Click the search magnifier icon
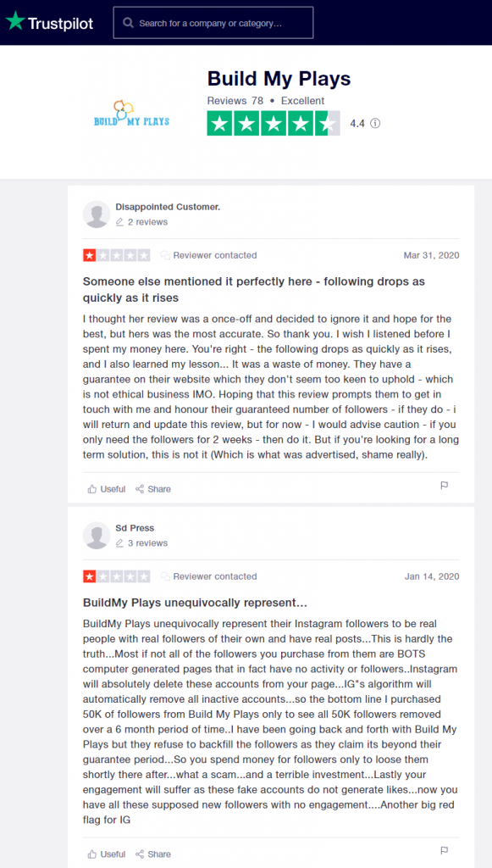 pos(128,23)
